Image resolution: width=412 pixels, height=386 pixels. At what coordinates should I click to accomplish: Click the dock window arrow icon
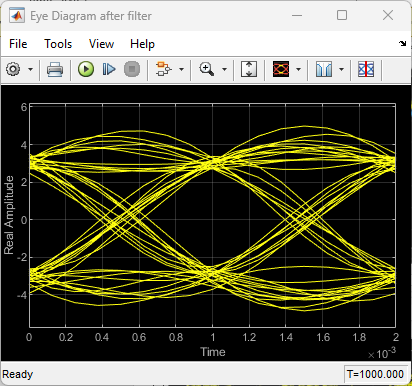pyautogui.click(x=402, y=43)
